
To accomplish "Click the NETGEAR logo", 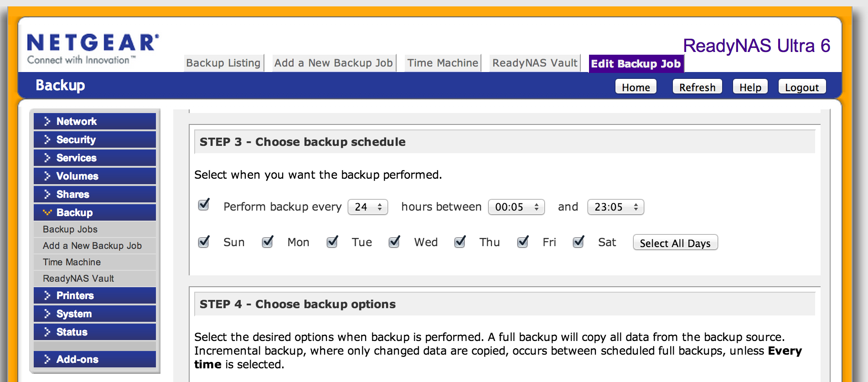I will [x=93, y=49].
